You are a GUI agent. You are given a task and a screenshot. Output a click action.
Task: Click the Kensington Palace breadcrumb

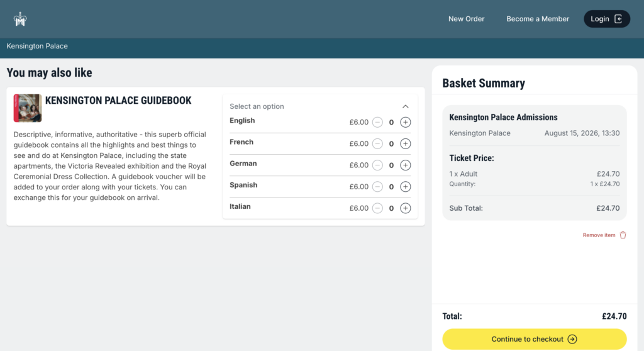coord(37,46)
